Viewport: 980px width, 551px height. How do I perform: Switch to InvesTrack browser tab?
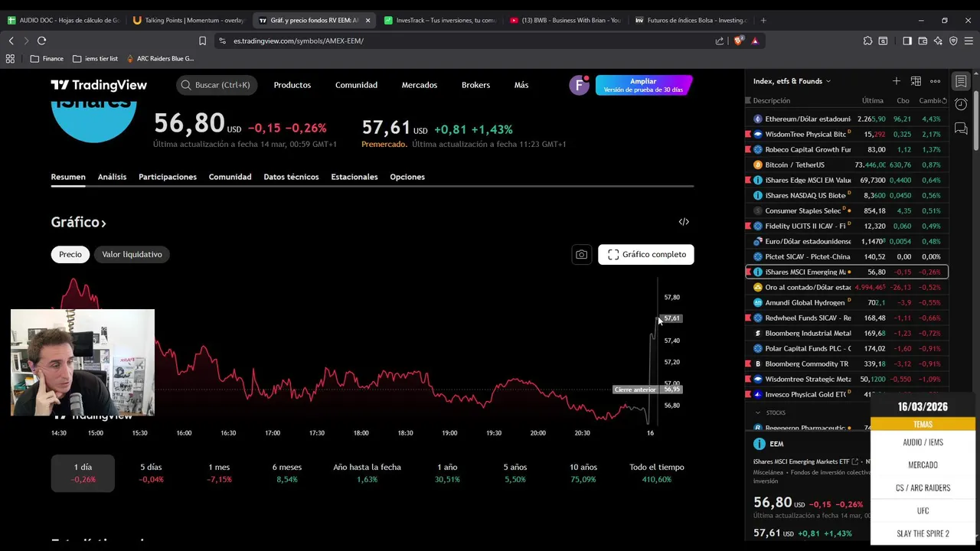[441, 20]
